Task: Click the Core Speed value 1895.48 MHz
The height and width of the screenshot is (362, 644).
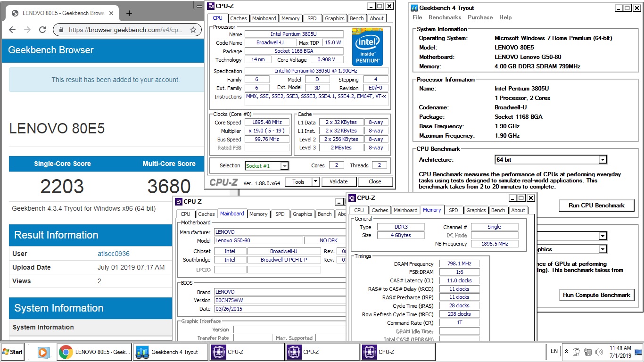Action: [267, 123]
